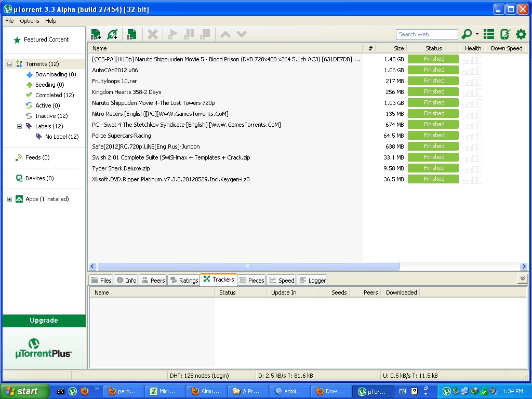Collapse the detail pane with chevron button
532x399 pixels.
523,278
